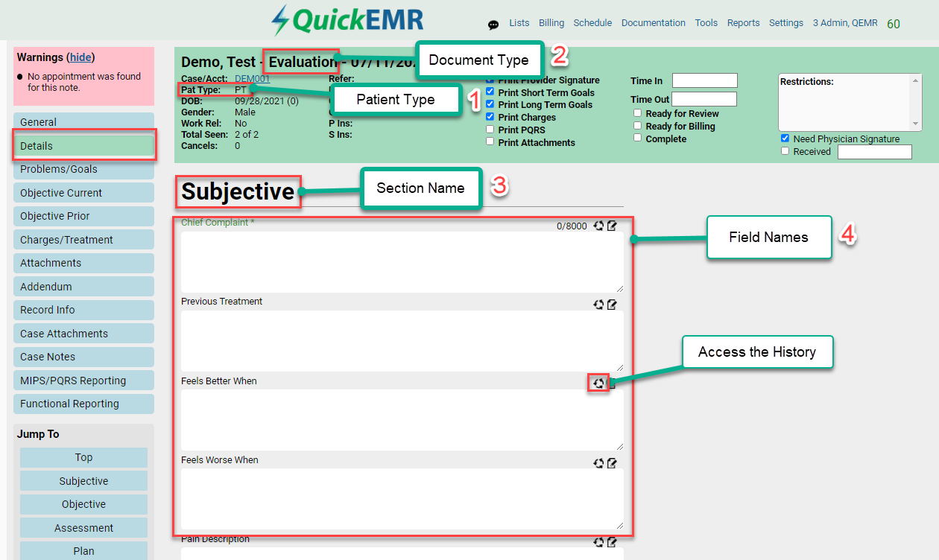Open MIPS/PQRS Reporting tab
The image size is (939, 560).
tap(83, 381)
